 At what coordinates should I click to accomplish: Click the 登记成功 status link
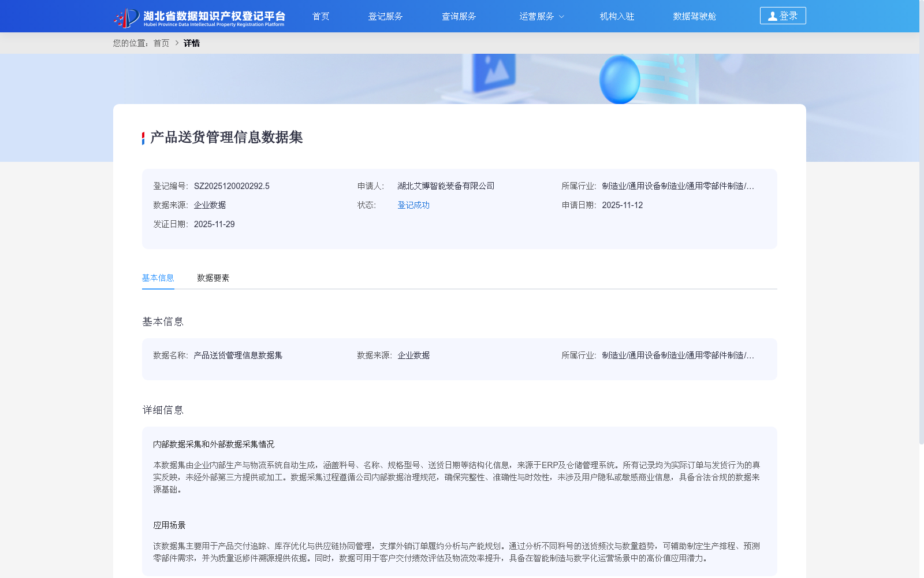(x=413, y=205)
